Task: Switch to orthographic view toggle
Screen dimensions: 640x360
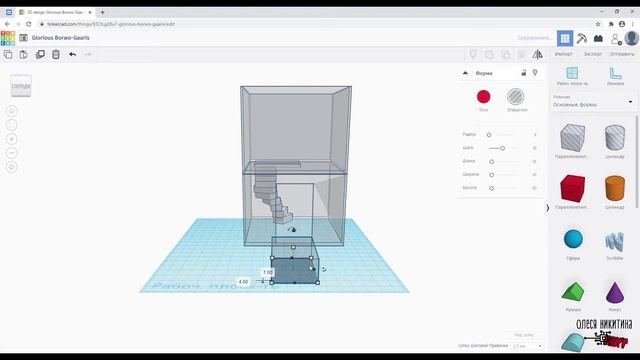Action: (12, 167)
